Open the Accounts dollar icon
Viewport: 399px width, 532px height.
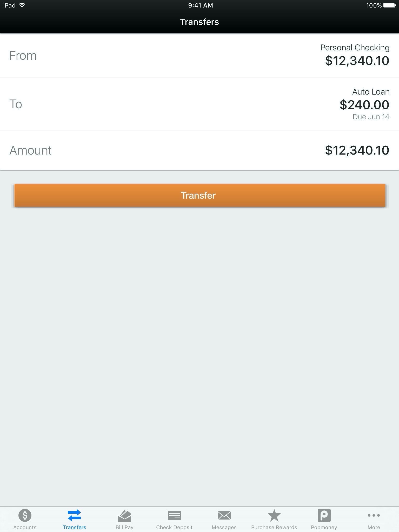25,515
